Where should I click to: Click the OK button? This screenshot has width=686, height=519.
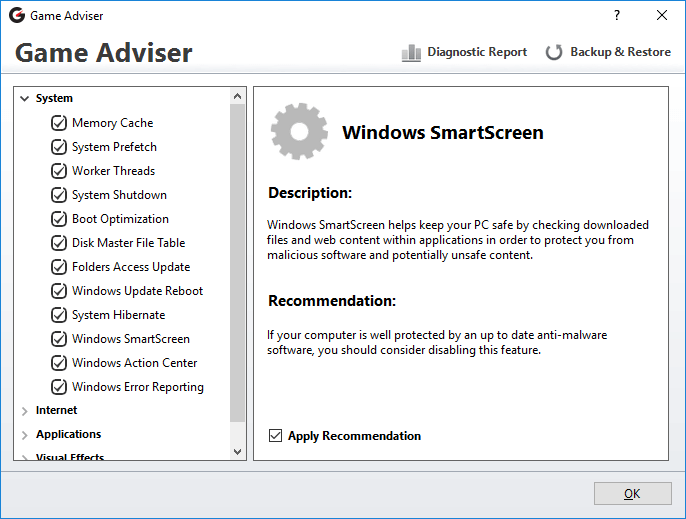[632, 494]
